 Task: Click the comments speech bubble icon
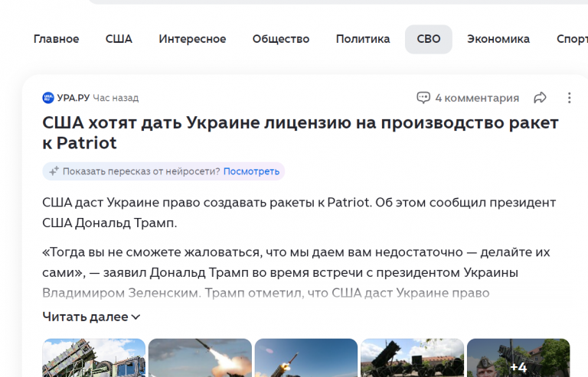click(x=423, y=98)
